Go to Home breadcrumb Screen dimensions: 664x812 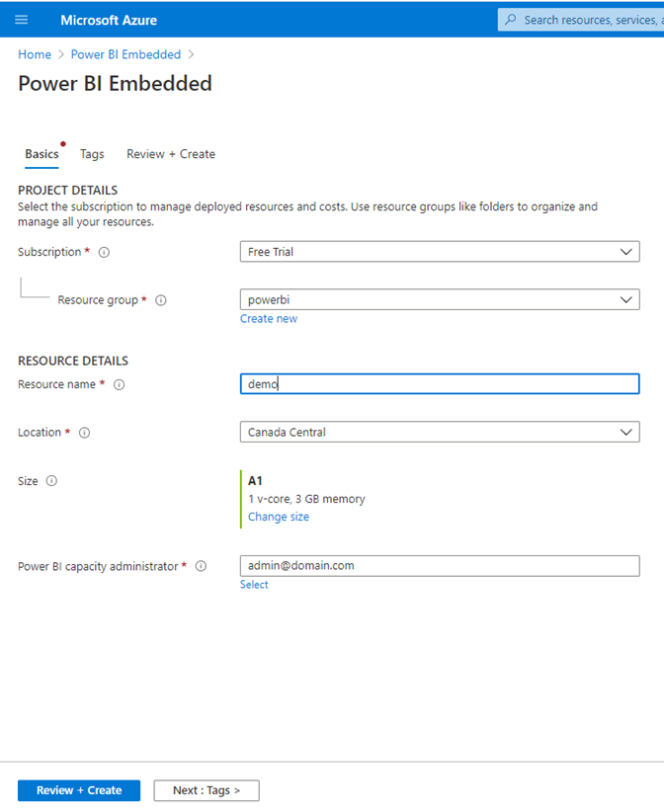point(35,54)
